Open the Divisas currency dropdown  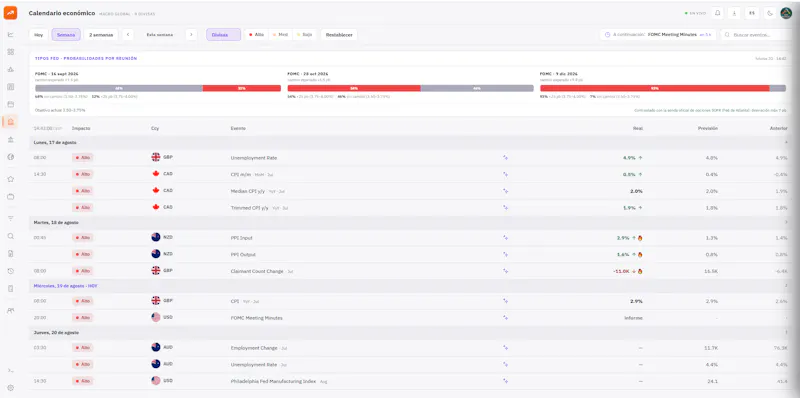pos(223,35)
